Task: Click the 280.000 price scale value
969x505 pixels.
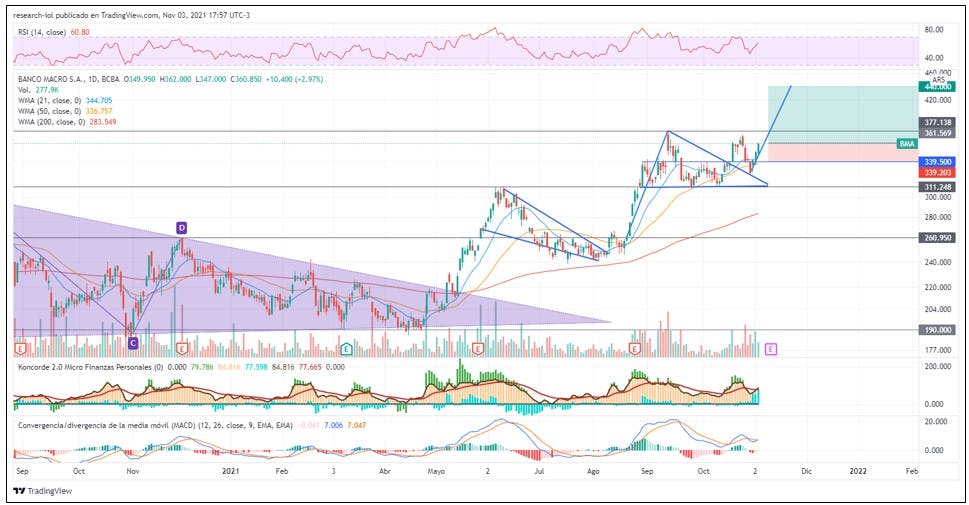Action: click(937, 217)
